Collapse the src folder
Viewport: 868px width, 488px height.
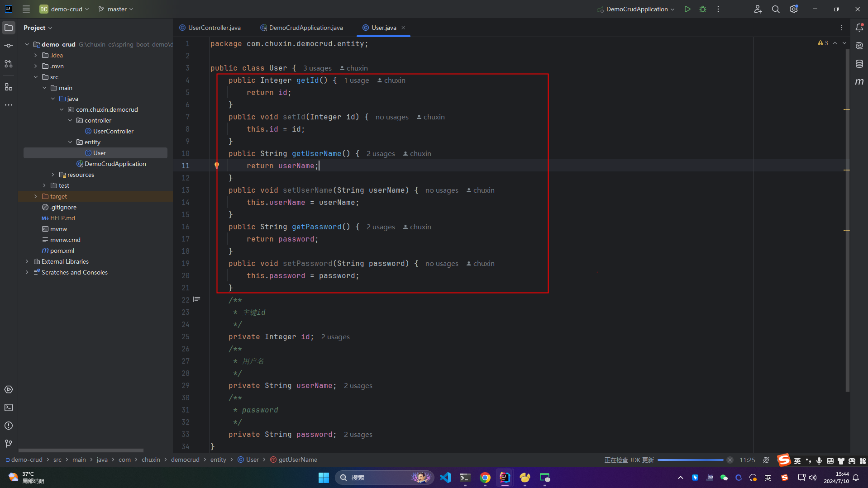pos(36,77)
